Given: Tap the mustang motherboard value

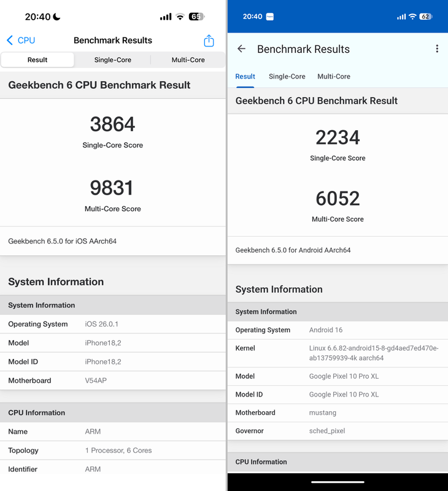Looking at the screenshot, I should coord(323,412).
